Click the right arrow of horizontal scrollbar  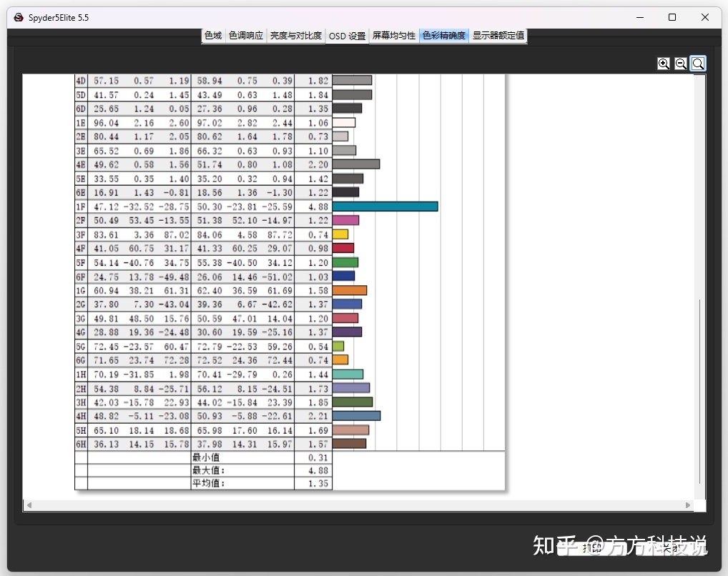point(688,505)
